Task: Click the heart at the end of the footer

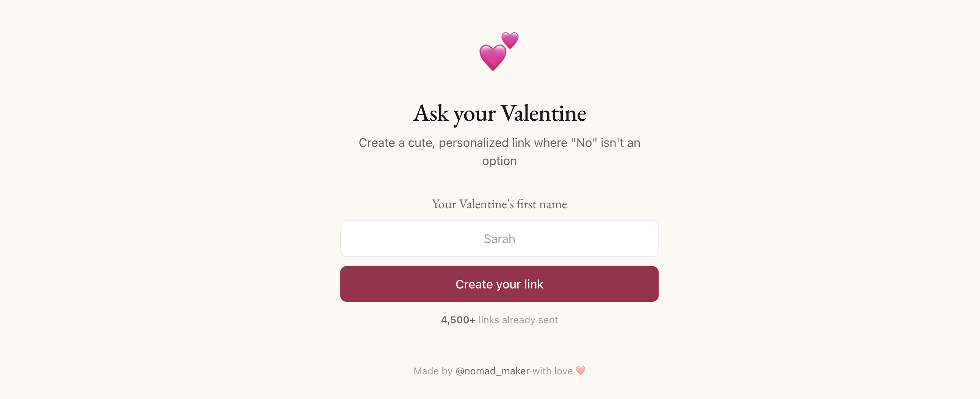Action: point(580,371)
